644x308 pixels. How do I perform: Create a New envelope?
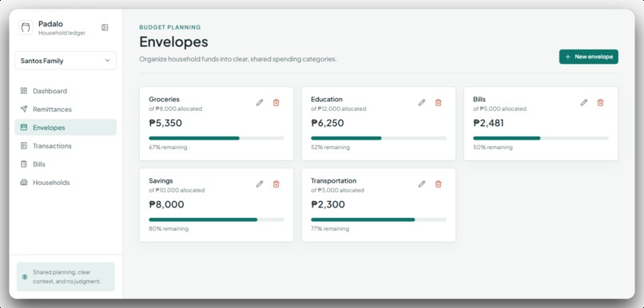[589, 57]
